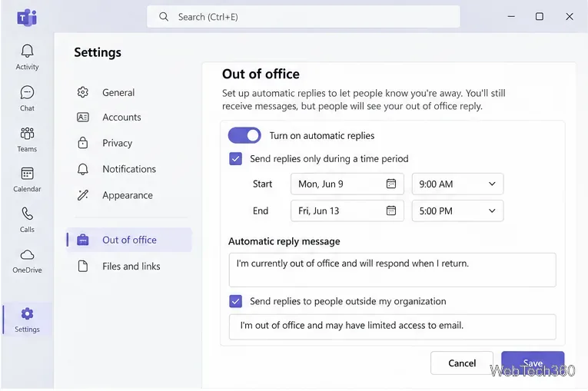
Task: Click the Cancel button
Action: point(462,363)
